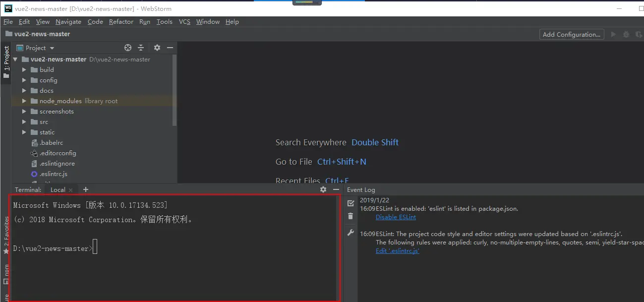
Task: Open the Help menu
Action: (x=232, y=22)
